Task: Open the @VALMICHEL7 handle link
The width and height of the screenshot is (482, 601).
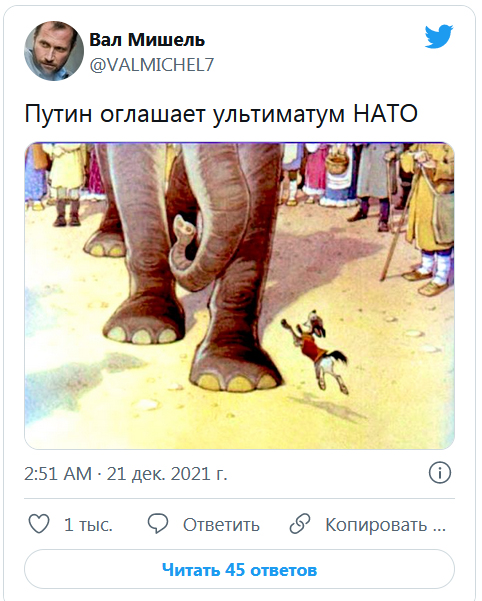Action: coord(152,65)
